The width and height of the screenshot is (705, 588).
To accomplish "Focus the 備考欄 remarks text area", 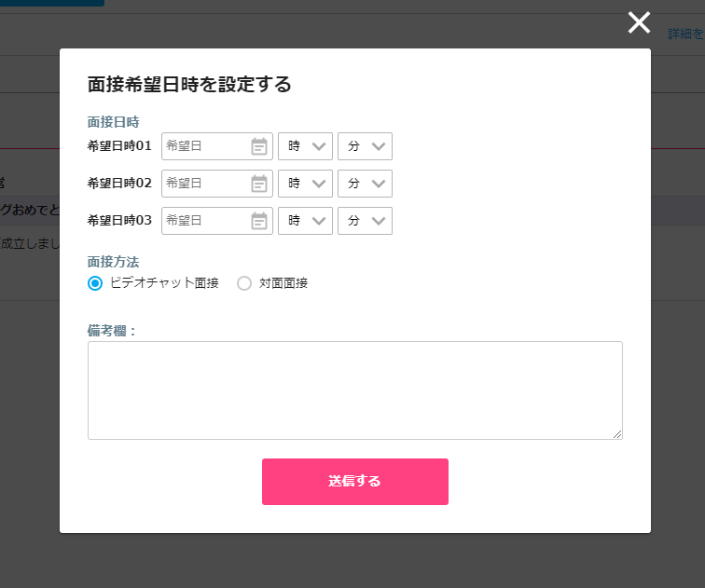I will (x=355, y=390).
